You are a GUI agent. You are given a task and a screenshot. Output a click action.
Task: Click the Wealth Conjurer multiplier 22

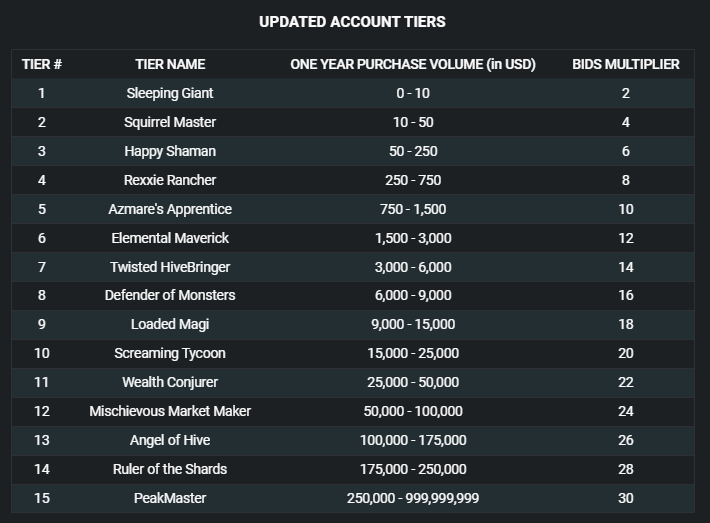point(626,382)
